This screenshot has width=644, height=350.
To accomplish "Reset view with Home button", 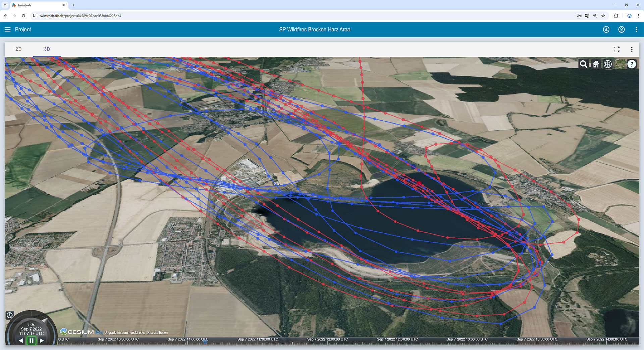I will pos(596,64).
